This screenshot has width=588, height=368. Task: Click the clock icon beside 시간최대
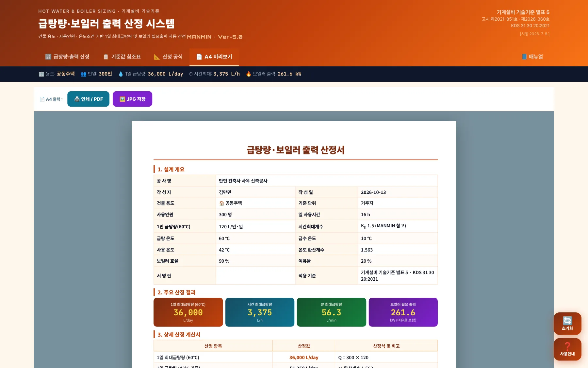(x=191, y=74)
